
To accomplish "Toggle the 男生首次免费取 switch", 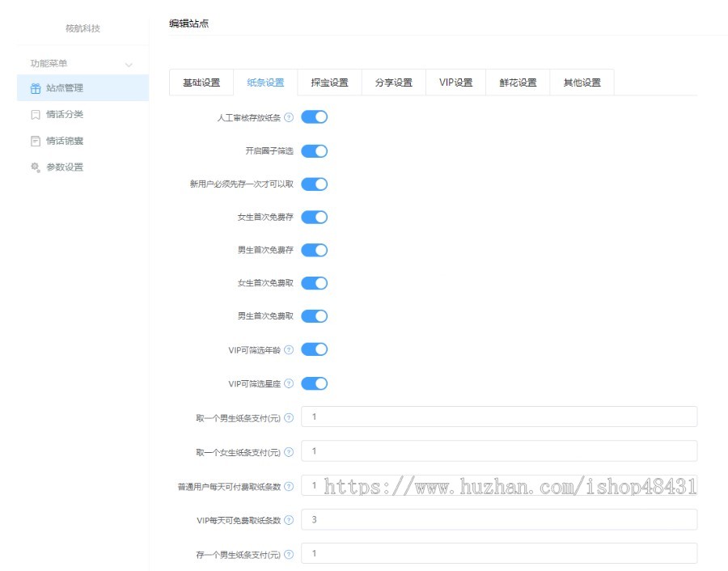I will click(x=315, y=315).
